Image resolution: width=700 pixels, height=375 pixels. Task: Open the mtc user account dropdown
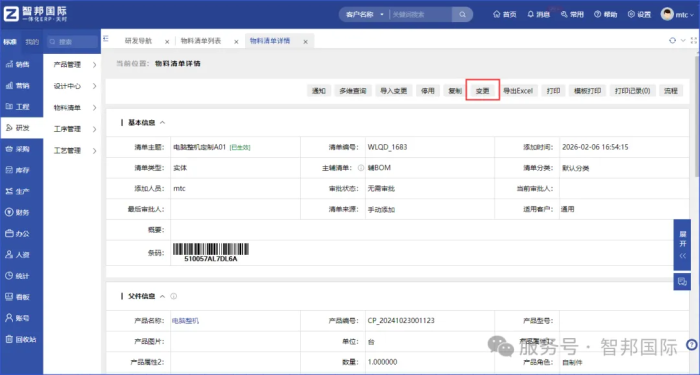[677, 14]
